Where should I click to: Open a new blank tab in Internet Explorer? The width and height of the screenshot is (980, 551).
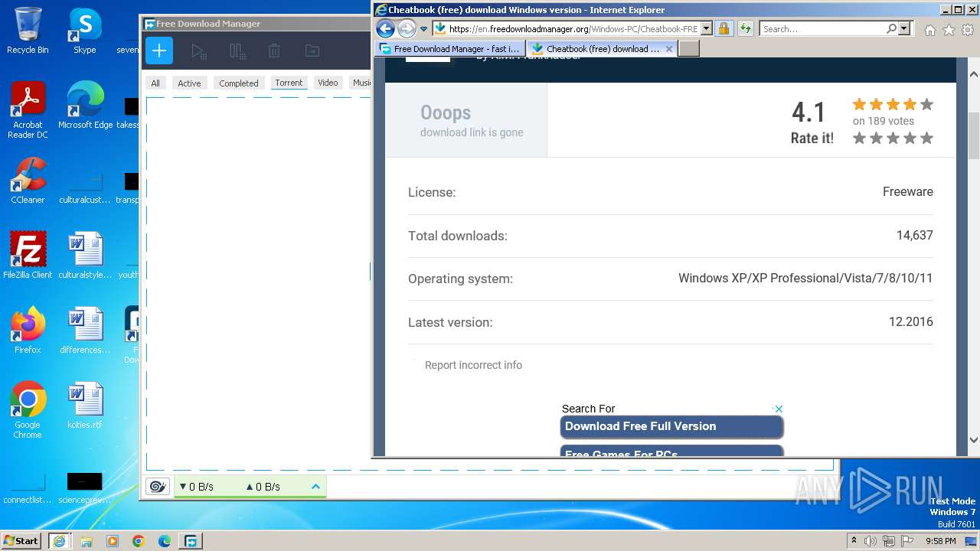pyautogui.click(x=689, y=48)
